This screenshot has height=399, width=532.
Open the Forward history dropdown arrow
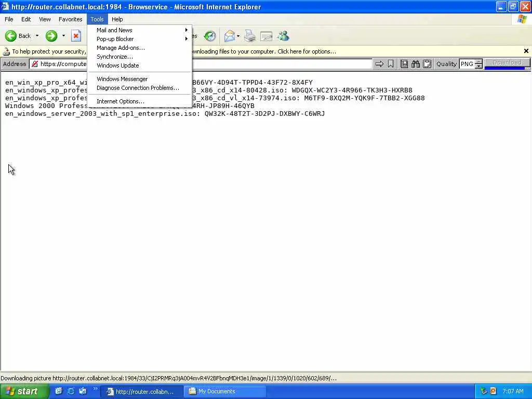(63, 36)
